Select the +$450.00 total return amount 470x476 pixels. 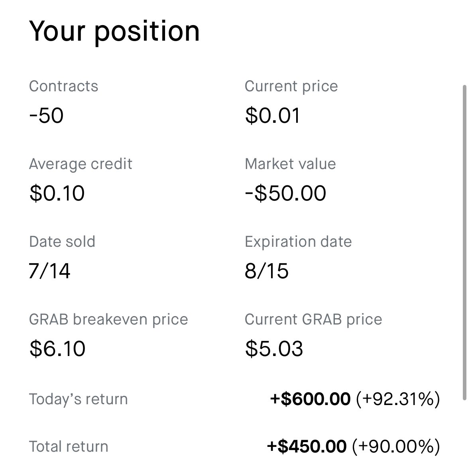pos(306,446)
